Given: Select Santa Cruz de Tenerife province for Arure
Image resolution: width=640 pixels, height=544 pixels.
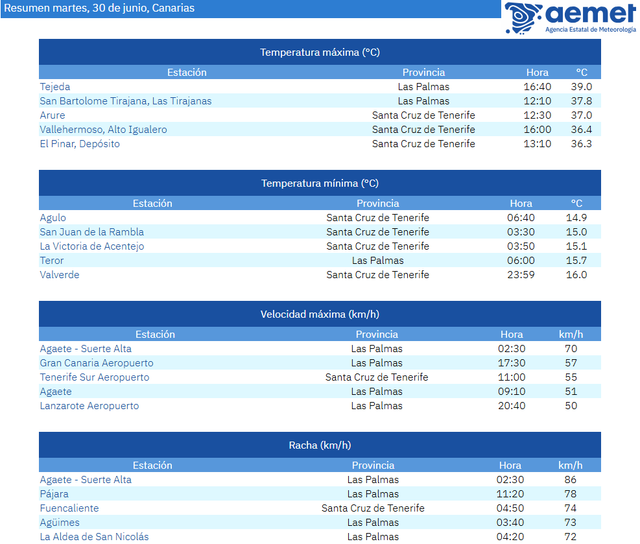Looking at the screenshot, I should pos(424,115).
